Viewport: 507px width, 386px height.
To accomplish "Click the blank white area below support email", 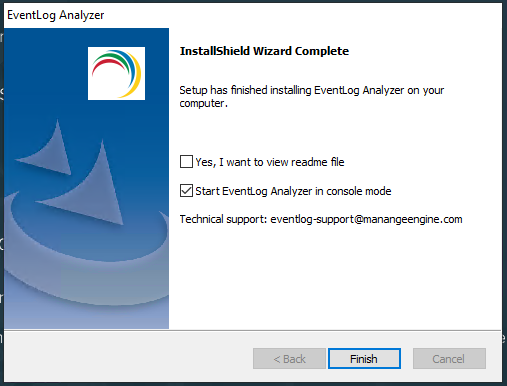I will 335,277.
